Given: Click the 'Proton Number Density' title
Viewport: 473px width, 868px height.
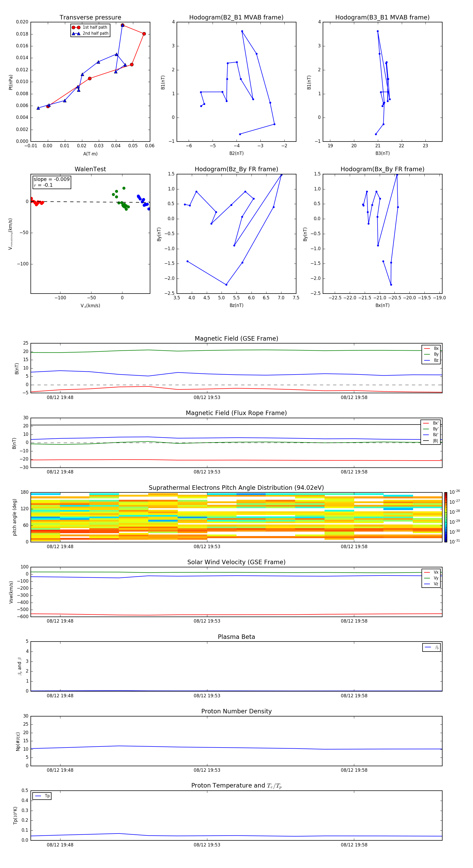Looking at the screenshot, I should coord(236,712).
